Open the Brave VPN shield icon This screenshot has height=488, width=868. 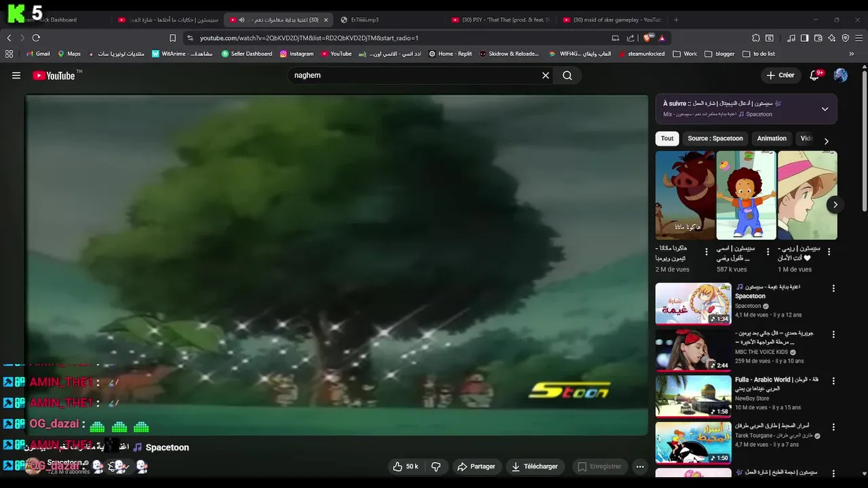coord(845,38)
